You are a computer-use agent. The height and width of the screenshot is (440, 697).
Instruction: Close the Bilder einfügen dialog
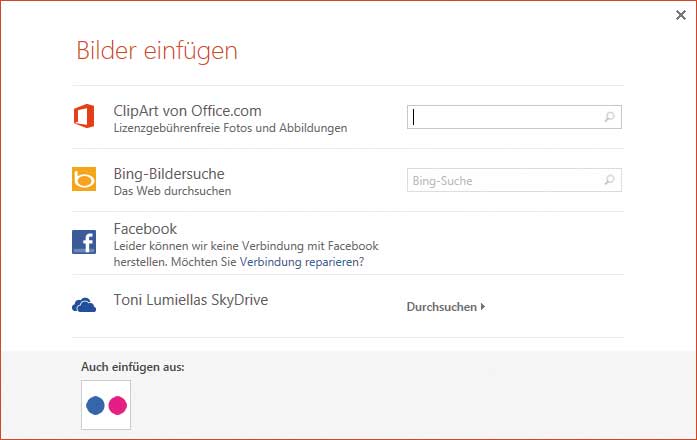click(681, 15)
